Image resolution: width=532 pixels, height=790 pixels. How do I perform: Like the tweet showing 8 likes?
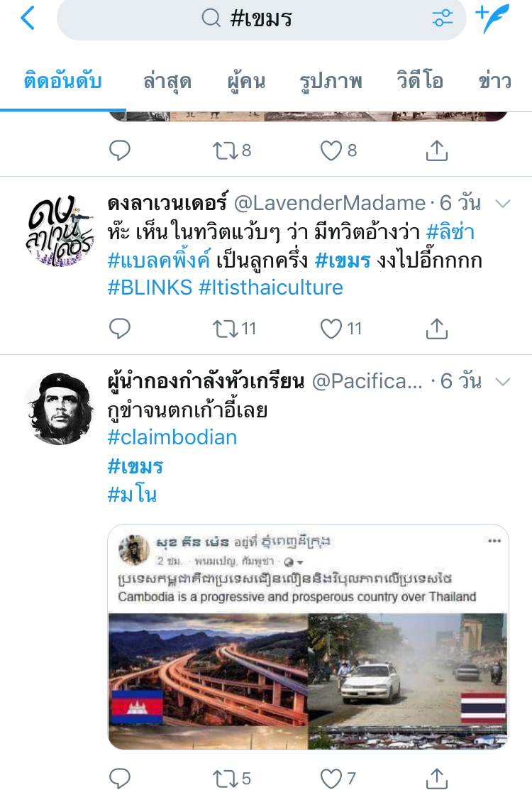[331, 150]
